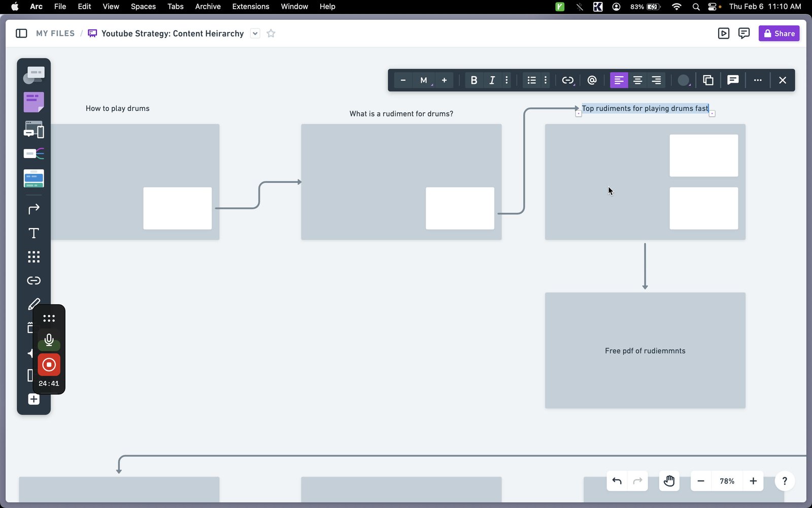Insert an @ mention

click(592, 80)
